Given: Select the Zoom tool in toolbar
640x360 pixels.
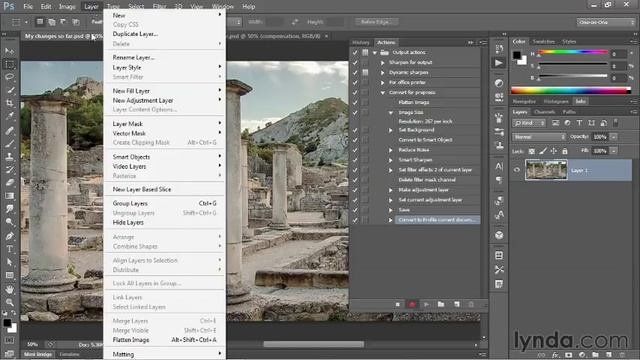Looking at the screenshot, I should point(9,302).
